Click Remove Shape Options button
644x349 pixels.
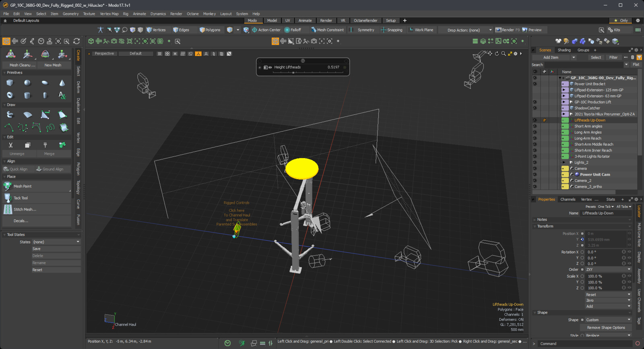coord(606,328)
